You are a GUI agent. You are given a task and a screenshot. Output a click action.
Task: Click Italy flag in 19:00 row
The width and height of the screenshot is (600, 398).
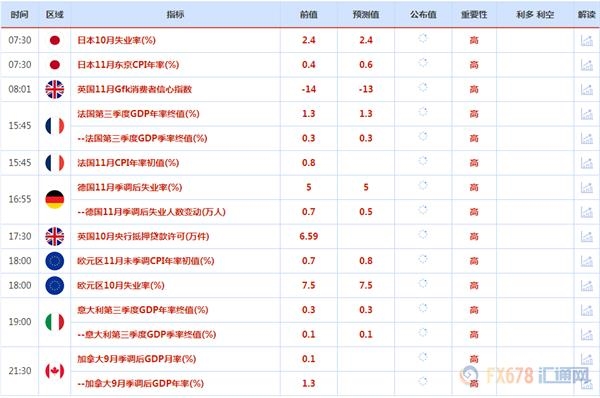click(x=55, y=322)
